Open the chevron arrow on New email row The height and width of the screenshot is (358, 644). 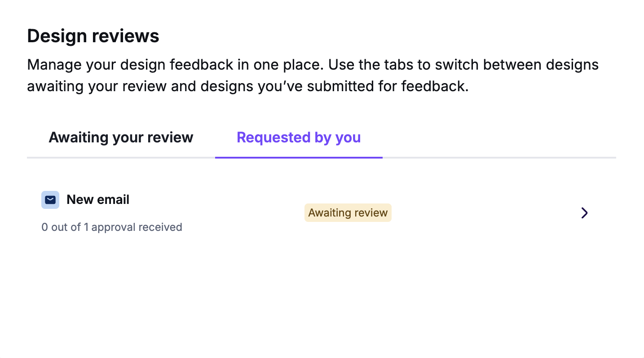[x=584, y=213]
